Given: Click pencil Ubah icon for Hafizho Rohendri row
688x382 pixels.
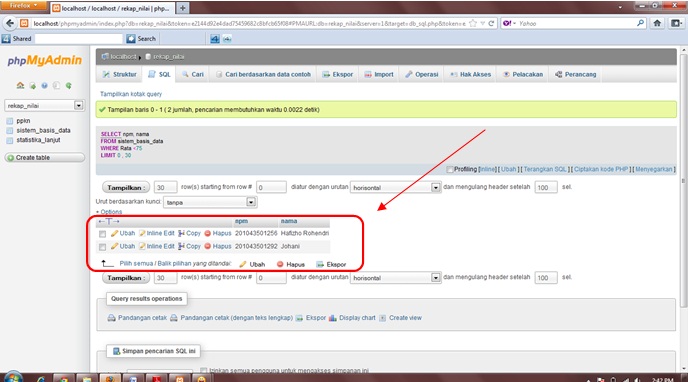Looking at the screenshot, I should click(x=114, y=233).
